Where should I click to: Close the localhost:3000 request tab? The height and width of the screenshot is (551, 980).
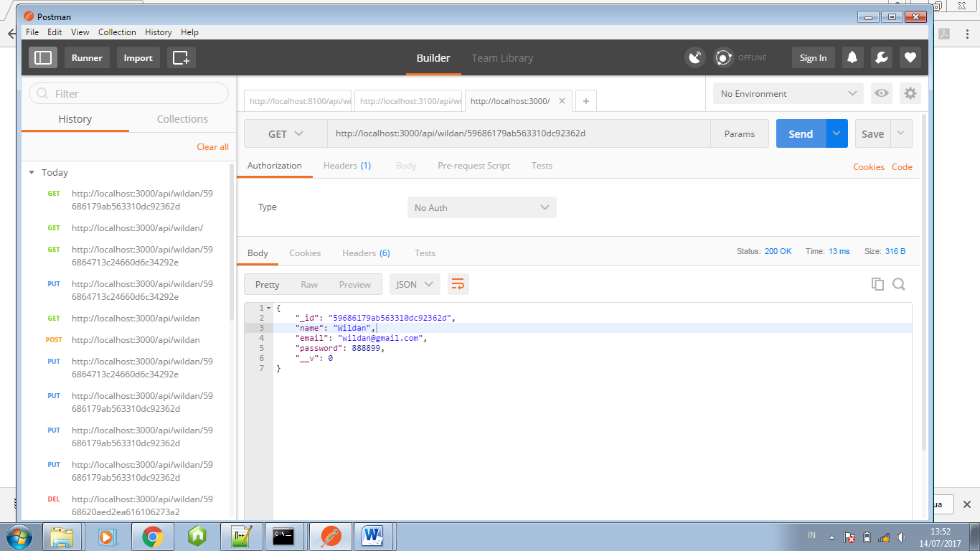(562, 101)
